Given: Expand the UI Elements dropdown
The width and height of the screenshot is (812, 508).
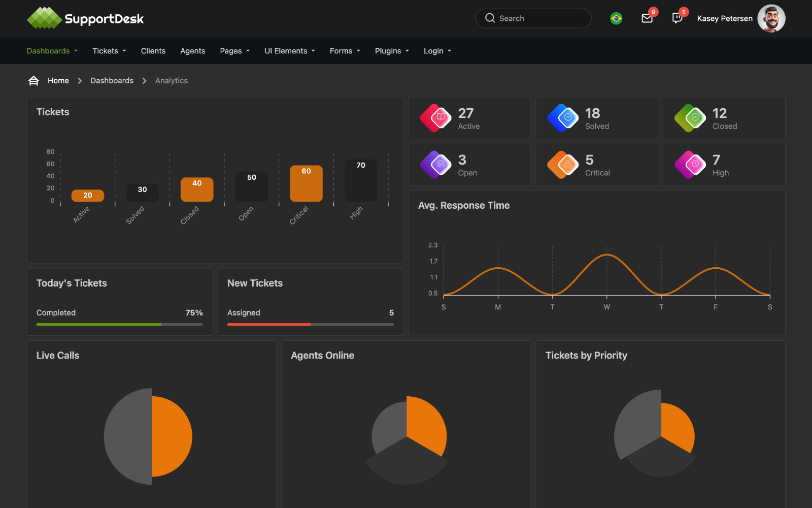Looking at the screenshot, I should [x=289, y=51].
